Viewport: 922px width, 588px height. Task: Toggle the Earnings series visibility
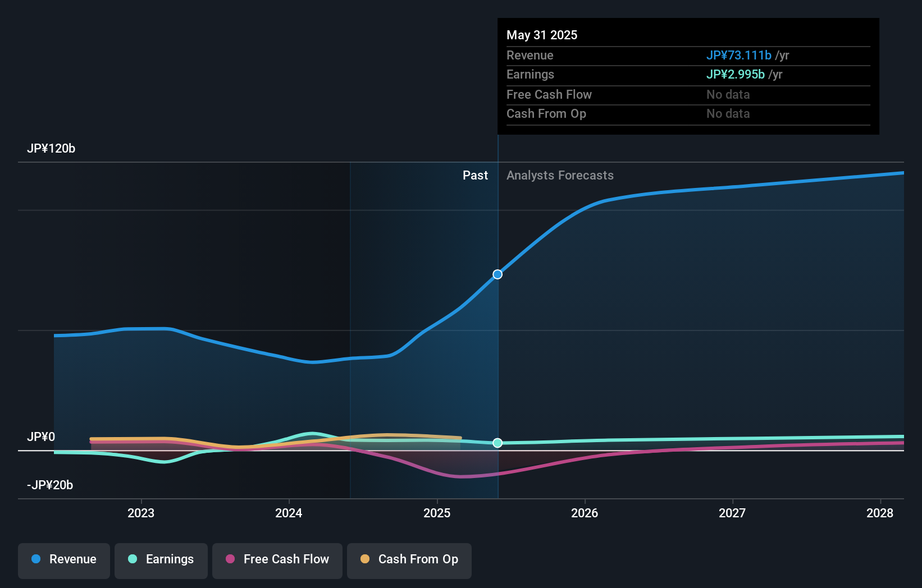coord(161,559)
